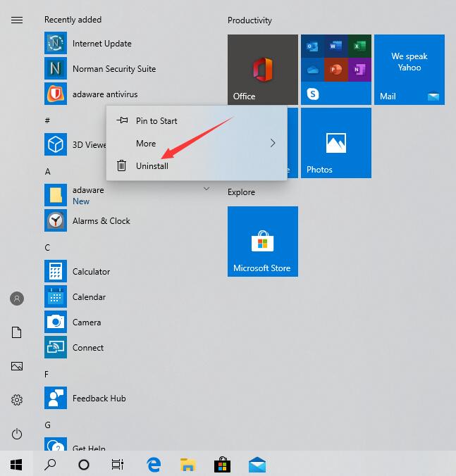Screen dimensions: 456x476
Task: Open Documents from the Start sidebar
Action: tap(17, 332)
